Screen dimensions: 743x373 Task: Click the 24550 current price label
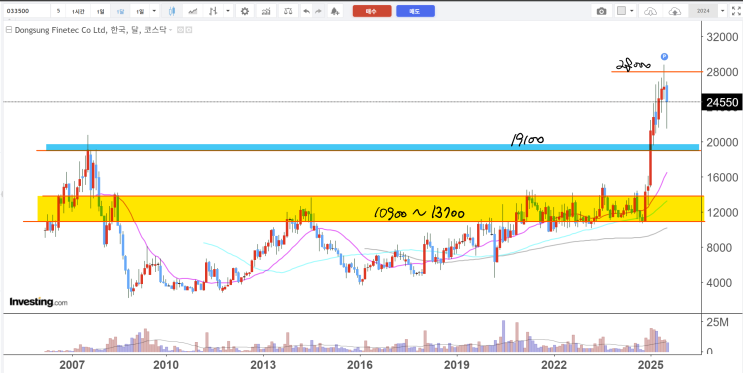721,102
